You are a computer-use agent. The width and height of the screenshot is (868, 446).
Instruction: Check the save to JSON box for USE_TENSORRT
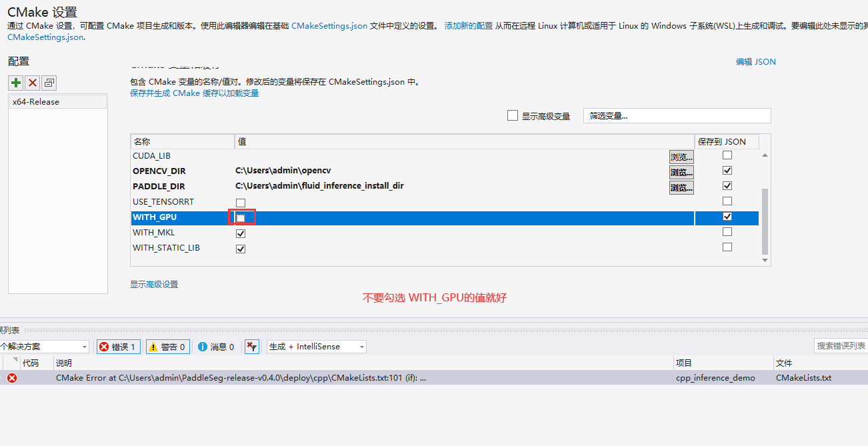[x=727, y=201]
